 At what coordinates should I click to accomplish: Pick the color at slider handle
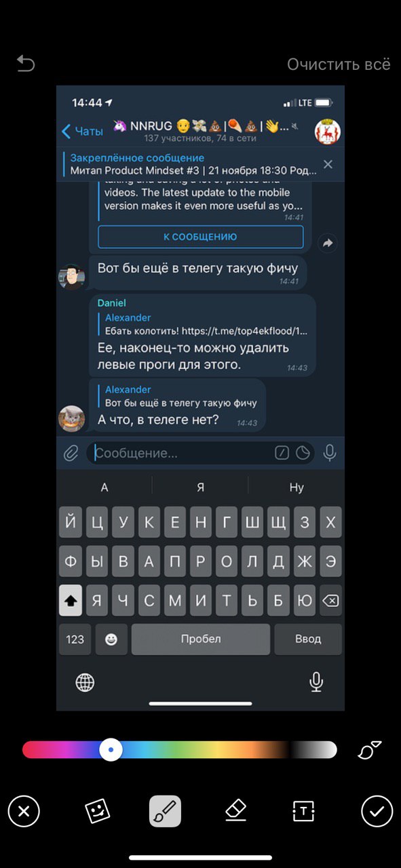point(111,749)
